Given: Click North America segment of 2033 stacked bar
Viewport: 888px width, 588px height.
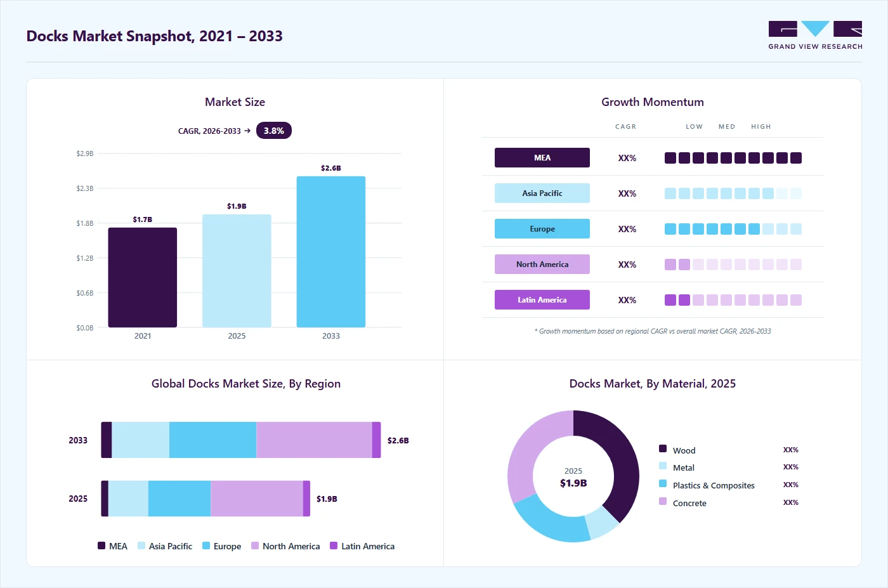Looking at the screenshot, I should click(314, 440).
